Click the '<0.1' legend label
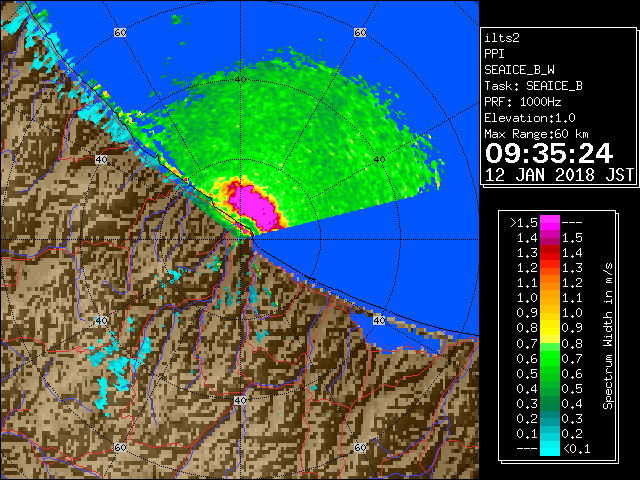The image size is (640, 480). (576, 449)
